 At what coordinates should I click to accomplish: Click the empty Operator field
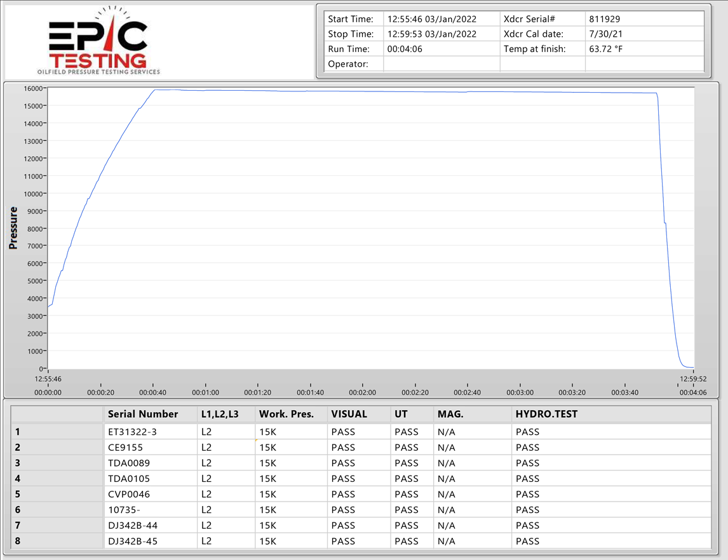[x=441, y=64]
